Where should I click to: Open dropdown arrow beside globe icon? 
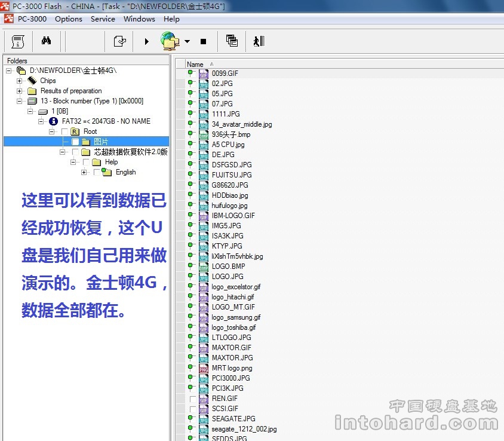point(187,41)
